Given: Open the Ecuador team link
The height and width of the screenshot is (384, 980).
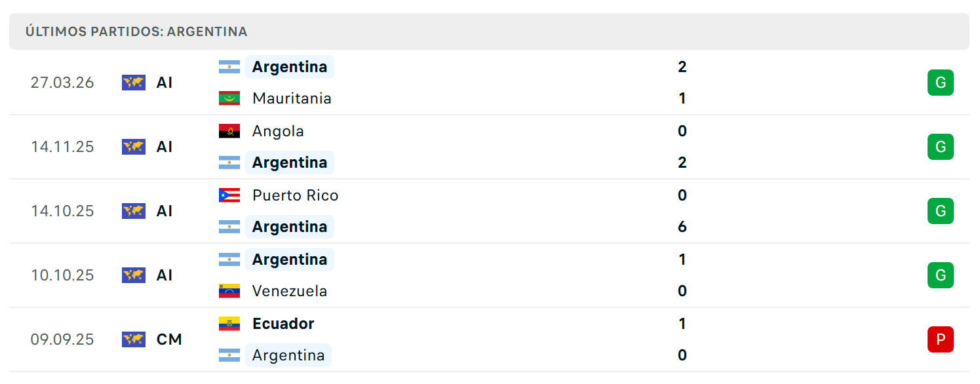Looking at the screenshot, I should 283,324.
